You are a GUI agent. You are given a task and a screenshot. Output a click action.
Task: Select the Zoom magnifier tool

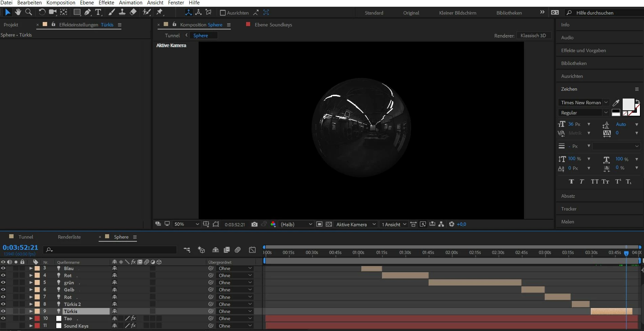pyautogui.click(x=29, y=13)
